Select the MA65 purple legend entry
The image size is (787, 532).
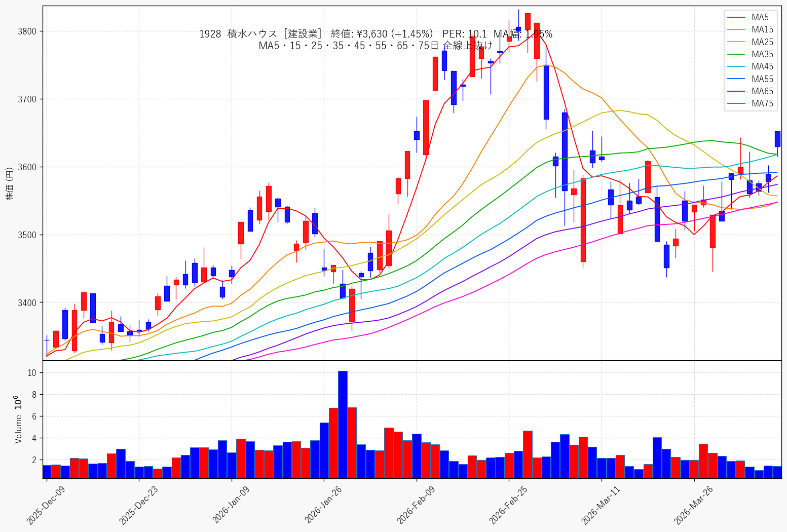coord(750,91)
